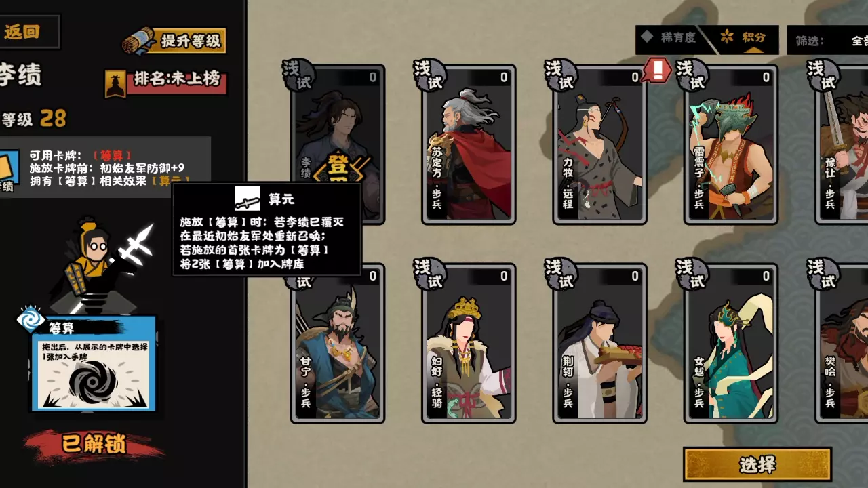Select the 妇好 light cavalry card

tap(469, 343)
